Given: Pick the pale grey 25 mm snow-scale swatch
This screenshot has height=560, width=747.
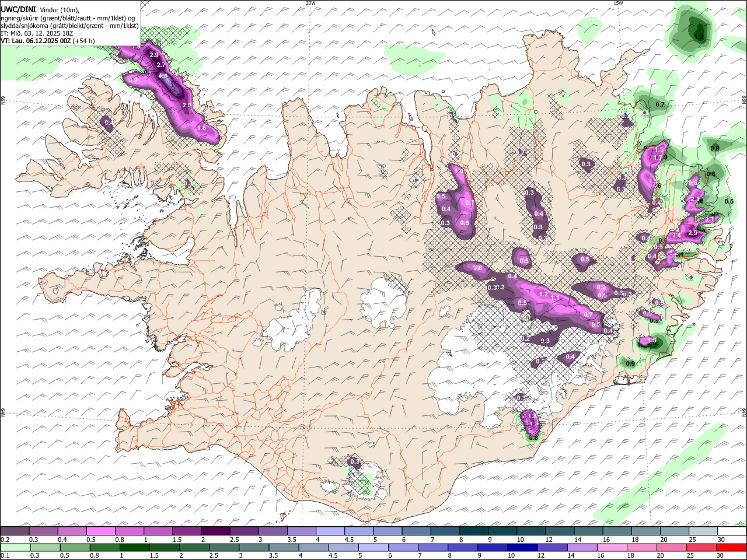Looking at the screenshot, I should point(703,531).
